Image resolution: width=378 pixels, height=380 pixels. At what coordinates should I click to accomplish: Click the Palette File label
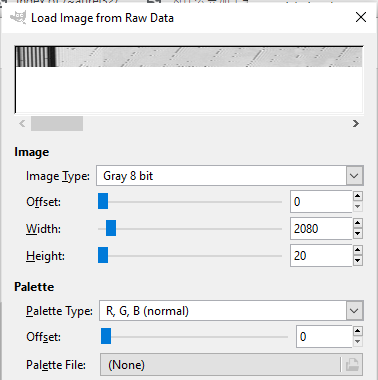(56, 365)
